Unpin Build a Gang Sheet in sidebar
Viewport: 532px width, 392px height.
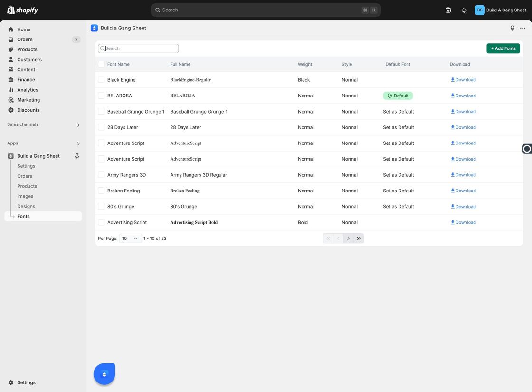[x=77, y=156]
